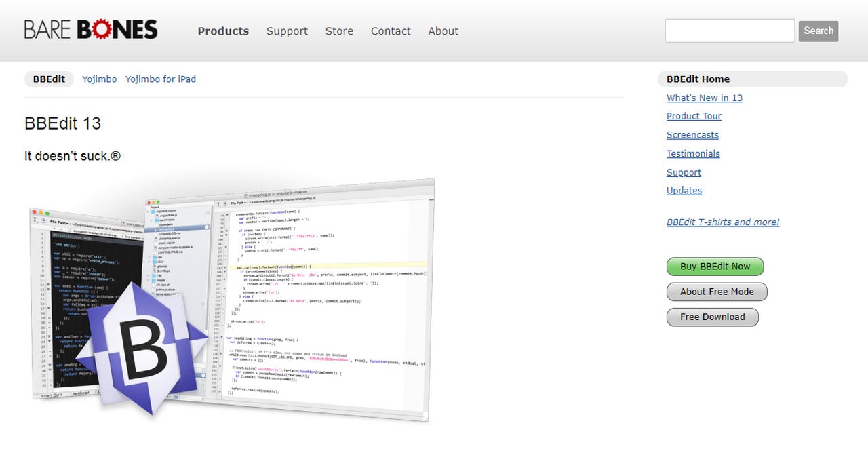Click the green Buy BBEdit Now button

tap(715, 267)
